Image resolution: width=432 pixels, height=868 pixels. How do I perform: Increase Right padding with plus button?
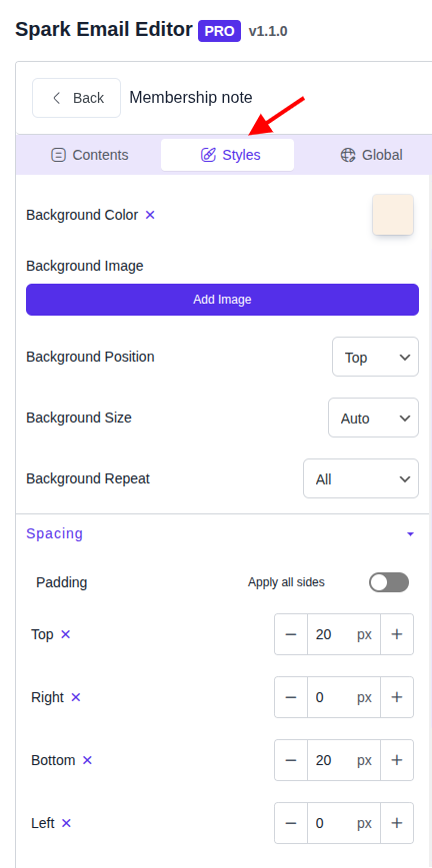(397, 697)
